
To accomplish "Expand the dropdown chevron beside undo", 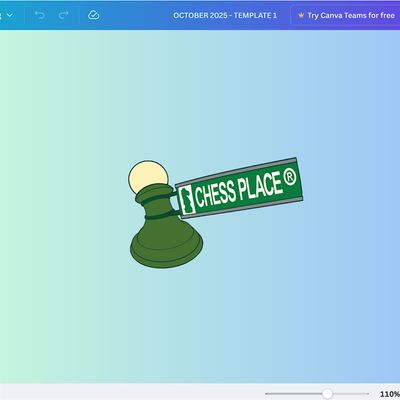I will [10, 15].
